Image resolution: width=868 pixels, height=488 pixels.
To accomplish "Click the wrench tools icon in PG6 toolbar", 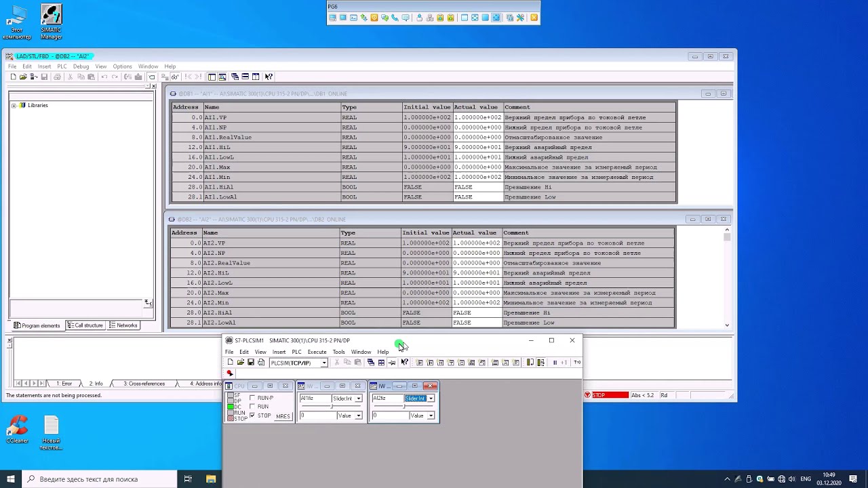I will (520, 18).
